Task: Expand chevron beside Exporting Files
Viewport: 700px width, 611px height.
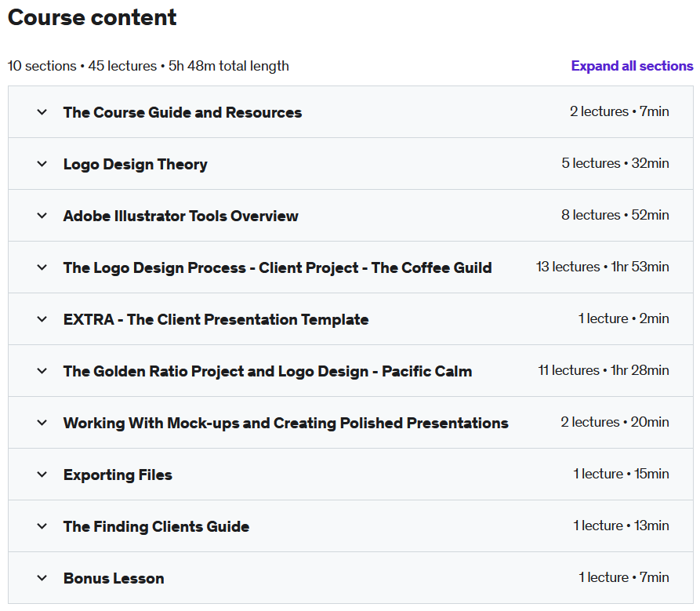Action: pyautogui.click(x=42, y=475)
